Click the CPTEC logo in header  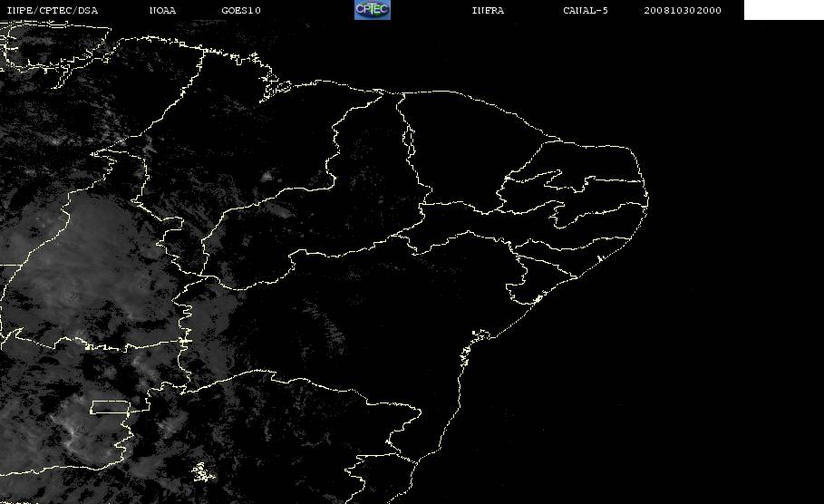372,9
